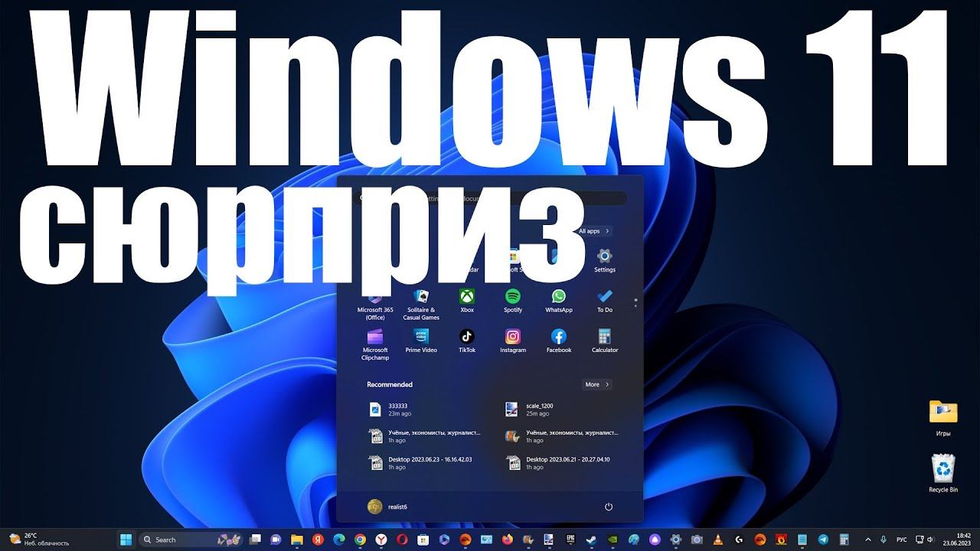Expand the All apps list
Image resolution: width=980 pixels, height=551 pixels.
594,231
